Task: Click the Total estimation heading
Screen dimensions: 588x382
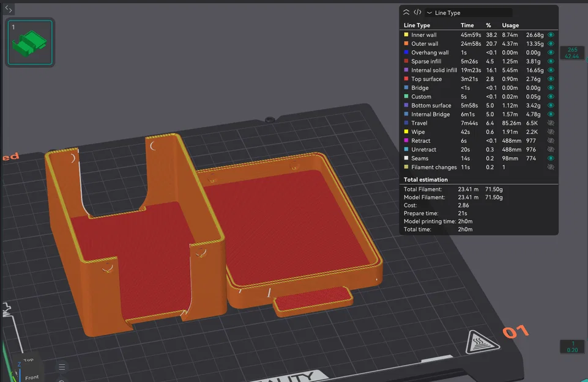Action: [426, 180]
